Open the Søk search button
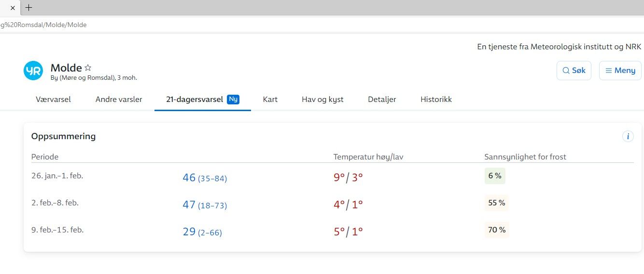 tap(574, 71)
